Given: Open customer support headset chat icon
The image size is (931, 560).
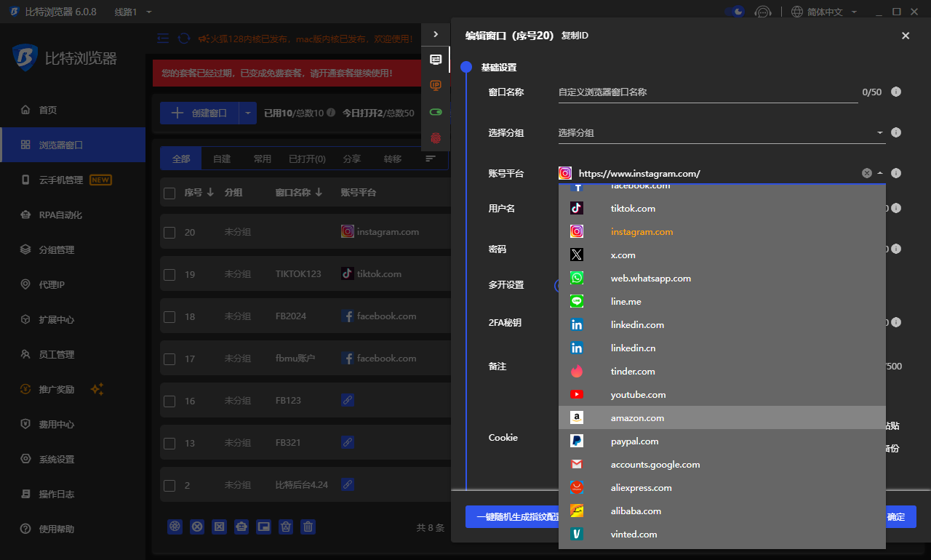Looking at the screenshot, I should 762,12.
